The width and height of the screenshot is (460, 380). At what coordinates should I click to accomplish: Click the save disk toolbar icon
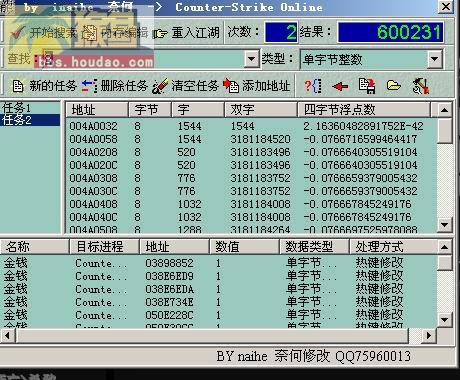click(367, 86)
